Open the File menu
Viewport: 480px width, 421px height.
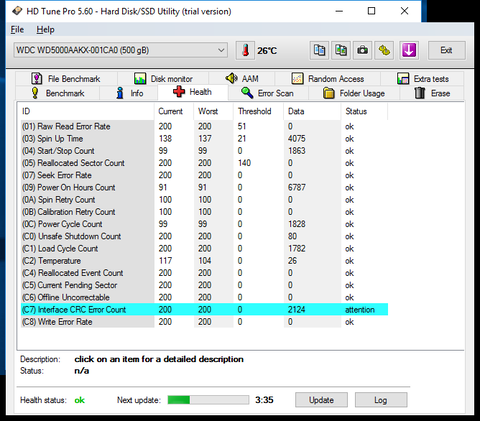(x=17, y=30)
